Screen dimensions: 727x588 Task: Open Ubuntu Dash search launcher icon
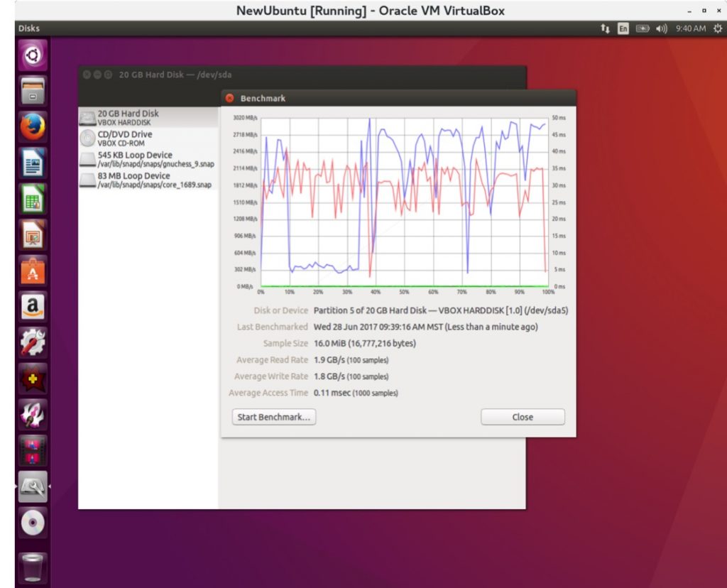click(33, 55)
